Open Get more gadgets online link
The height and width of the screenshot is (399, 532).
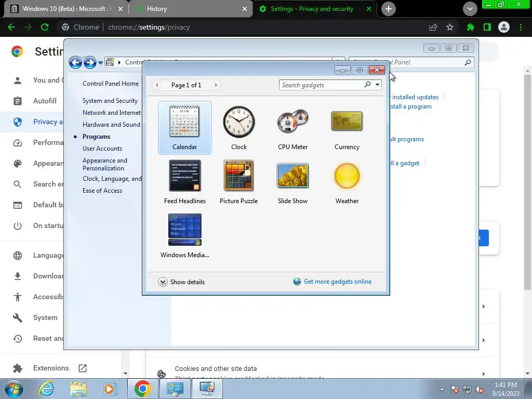(332, 282)
